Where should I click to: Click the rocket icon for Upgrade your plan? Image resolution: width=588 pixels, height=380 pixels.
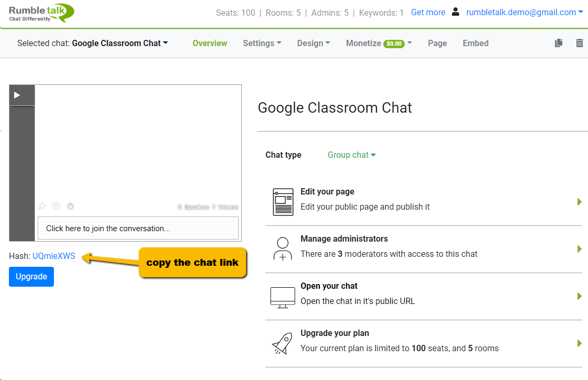click(x=283, y=343)
